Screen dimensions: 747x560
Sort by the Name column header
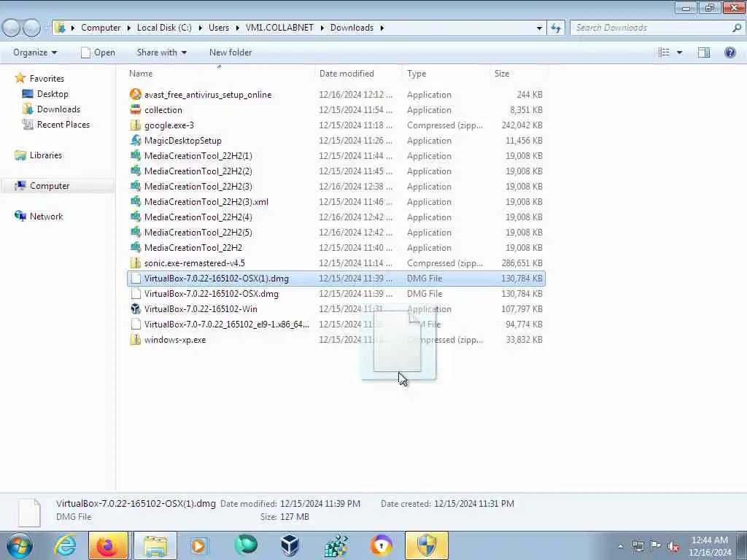click(220, 74)
